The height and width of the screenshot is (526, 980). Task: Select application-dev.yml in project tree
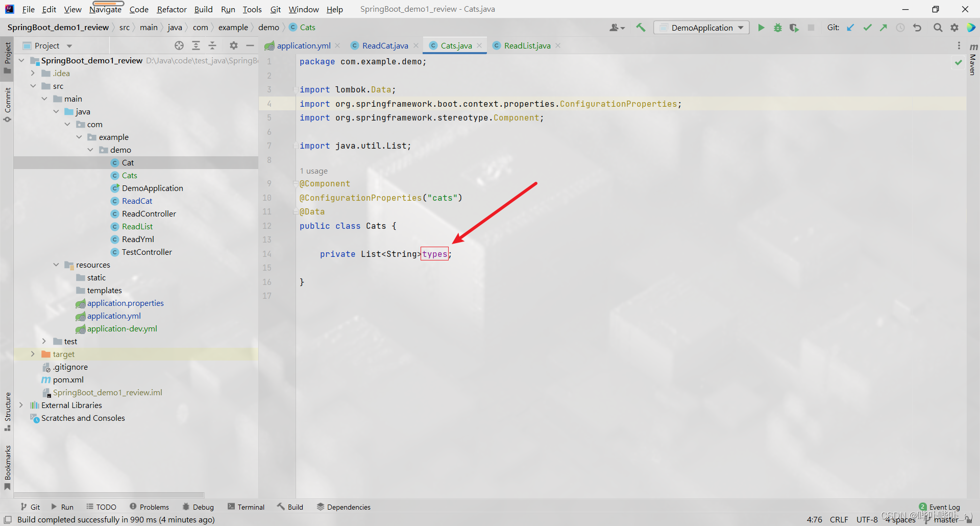tap(121, 328)
